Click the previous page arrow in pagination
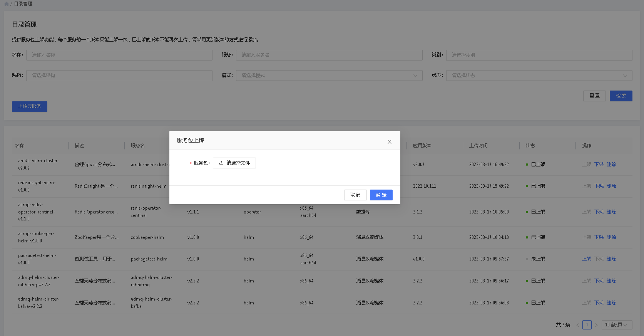 [577, 325]
